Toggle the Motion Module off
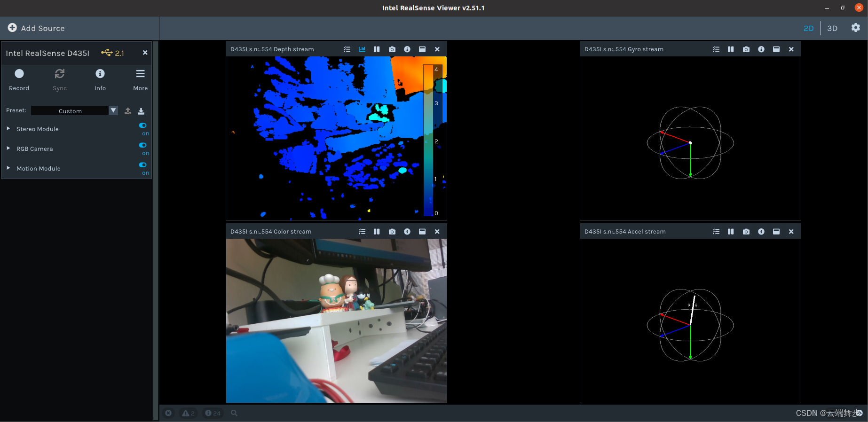Viewport: 868px width, 422px height. (x=143, y=165)
